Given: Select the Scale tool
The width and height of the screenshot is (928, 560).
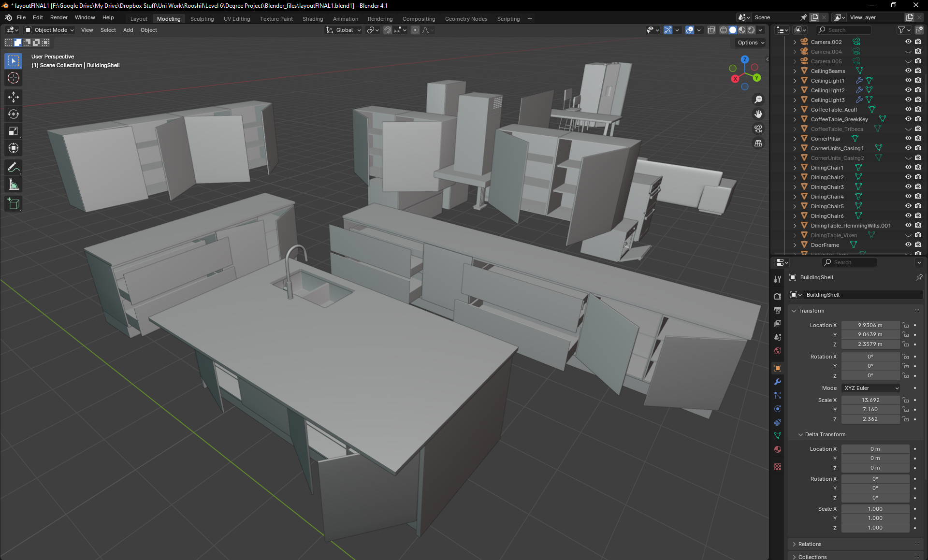Looking at the screenshot, I should point(14,131).
